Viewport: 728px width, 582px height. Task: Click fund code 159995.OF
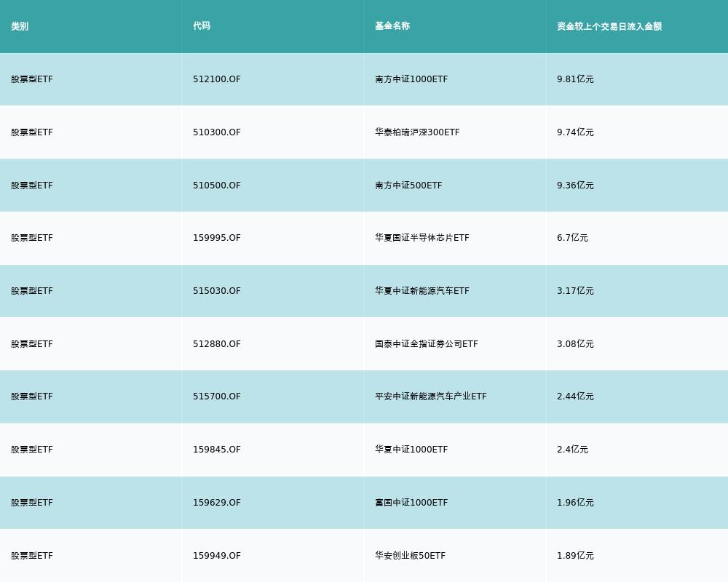[216, 238]
